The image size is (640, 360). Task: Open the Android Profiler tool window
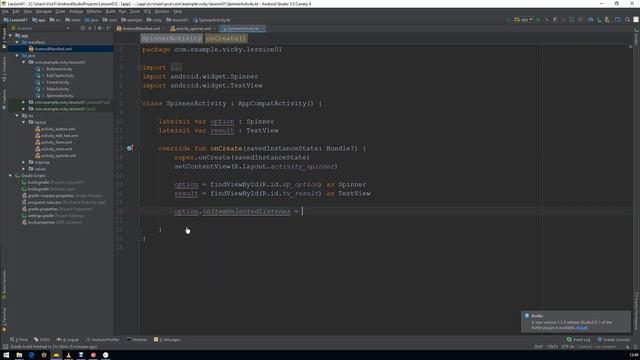(103, 340)
